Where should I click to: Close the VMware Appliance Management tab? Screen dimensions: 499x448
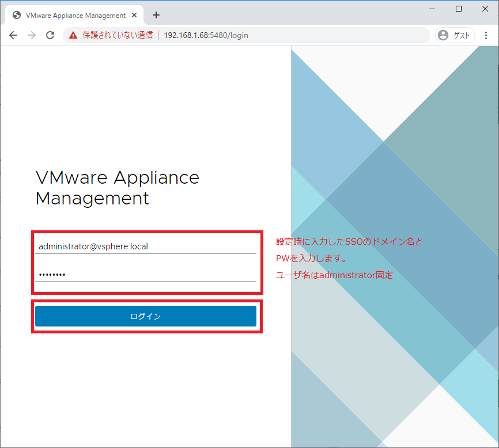coord(134,15)
